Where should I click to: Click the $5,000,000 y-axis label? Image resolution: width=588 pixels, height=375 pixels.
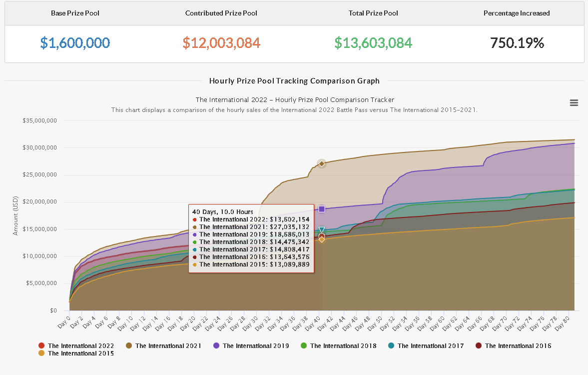pyautogui.click(x=41, y=283)
